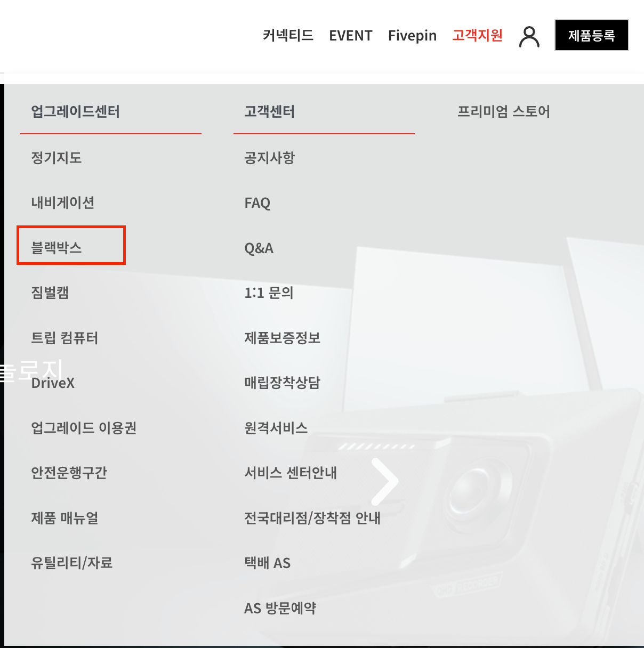The height and width of the screenshot is (648, 644).
Task: Book an AS 방문예약 appointment
Action: pos(279,608)
